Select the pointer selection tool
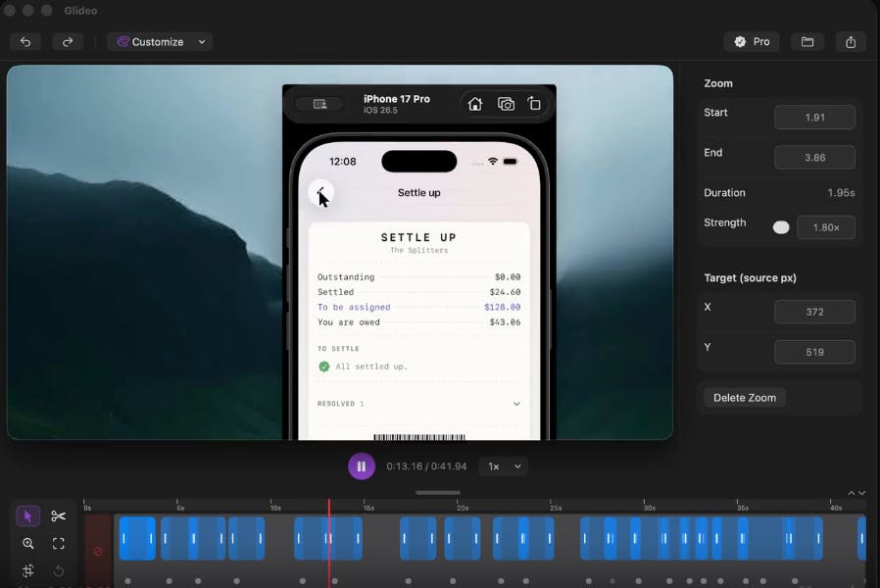The width and height of the screenshot is (880, 588). click(27, 516)
